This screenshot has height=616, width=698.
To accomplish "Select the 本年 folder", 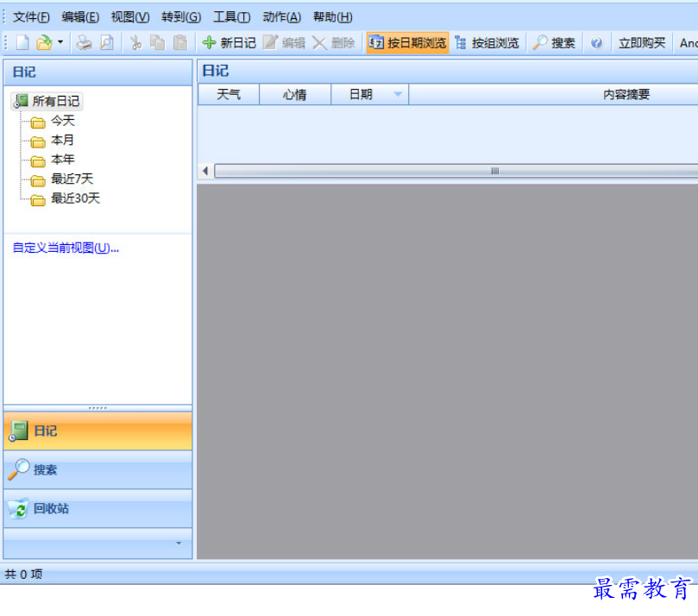I will click(x=53, y=160).
